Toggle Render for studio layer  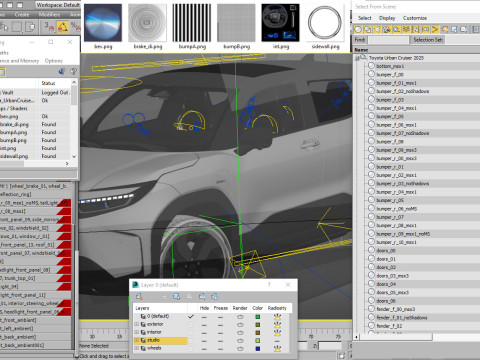click(240, 340)
